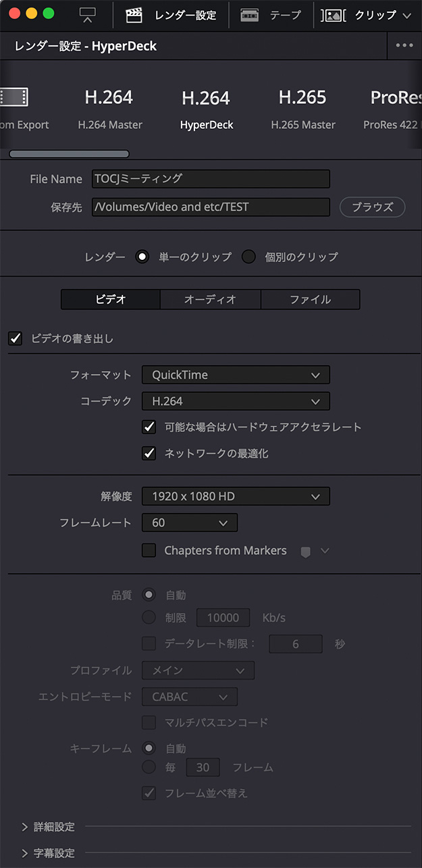Image resolution: width=422 pixels, height=868 pixels.
Task: Click the marker icon beside Chapters from Markers
Action: coord(305,551)
